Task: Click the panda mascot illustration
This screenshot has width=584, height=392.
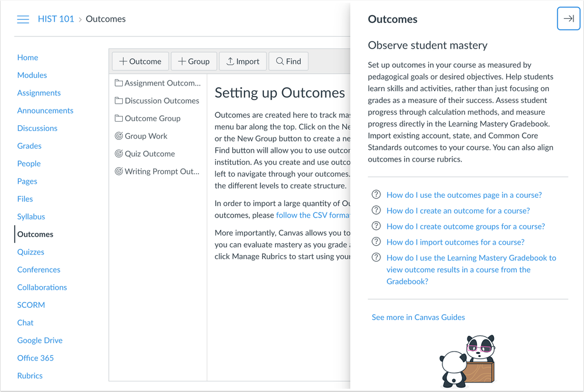Action: click(468, 360)
